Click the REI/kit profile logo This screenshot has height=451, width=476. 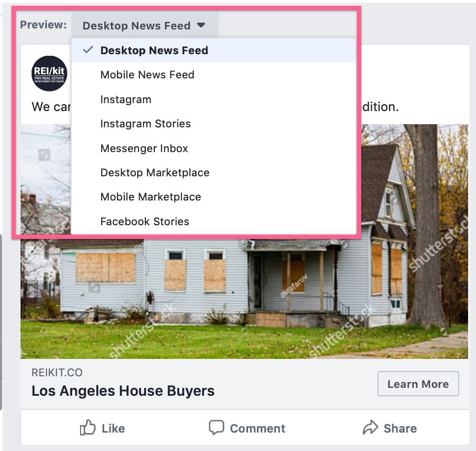(x=49, y=74)
